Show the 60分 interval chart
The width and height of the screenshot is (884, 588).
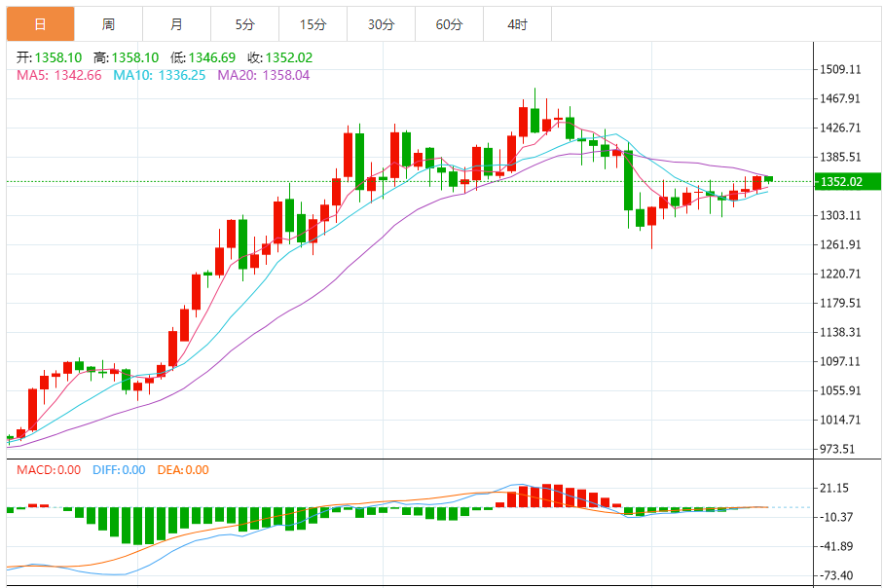click(x=449, y=24)
